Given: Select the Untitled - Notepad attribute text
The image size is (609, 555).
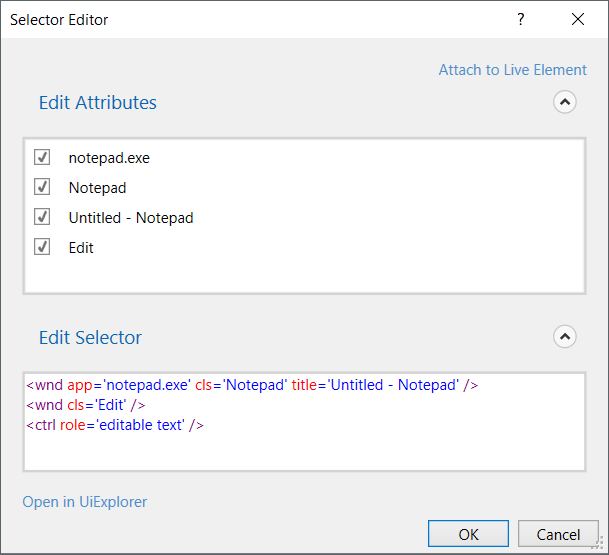Looking at the screenshot, I should coord(131,217).
